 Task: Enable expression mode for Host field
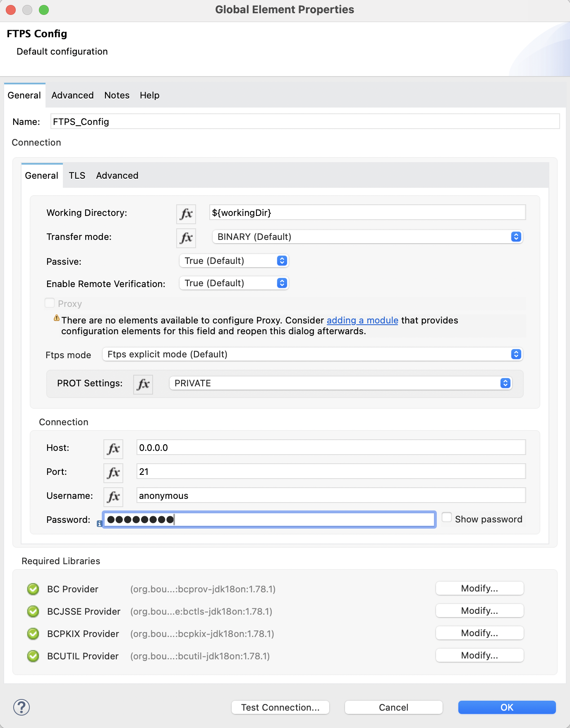tap(113, 449)
